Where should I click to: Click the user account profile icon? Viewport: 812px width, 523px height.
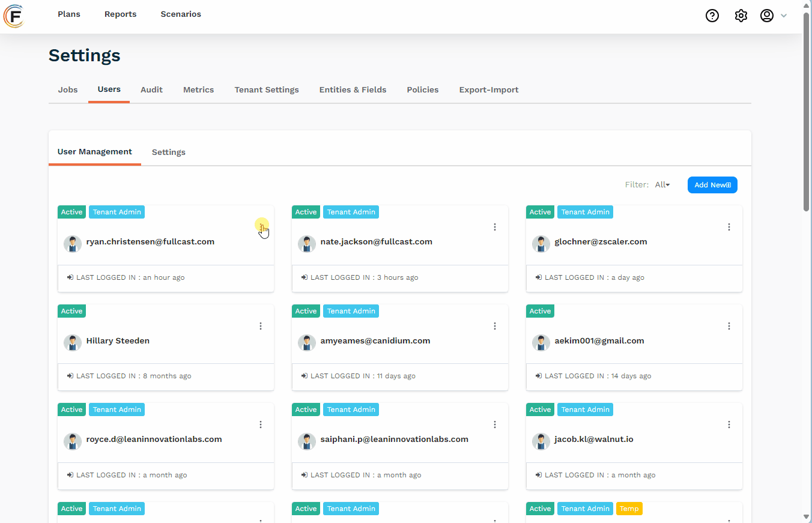pos(767,16)
